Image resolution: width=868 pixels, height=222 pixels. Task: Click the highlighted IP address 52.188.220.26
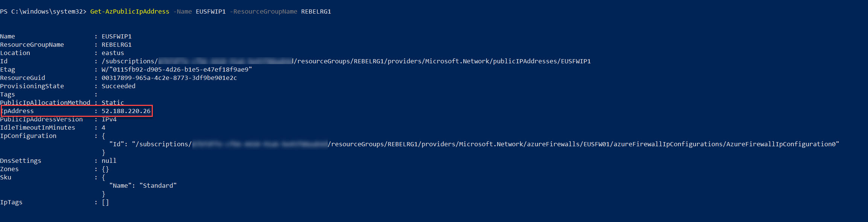[126, 111]
